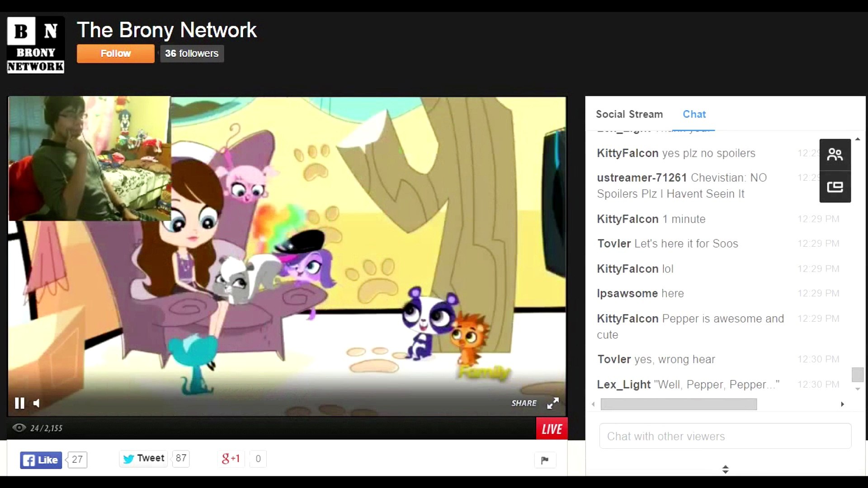Click username KittyFalcon in 'yes plz no spoilers'

coord(627,153)
